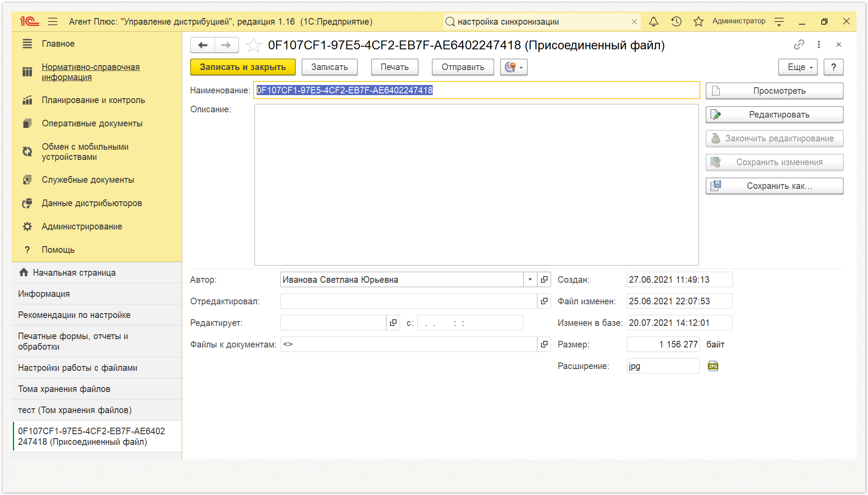Open the Автор record link icon
Viewport: 868px width, 495px height.
(544, 280)
